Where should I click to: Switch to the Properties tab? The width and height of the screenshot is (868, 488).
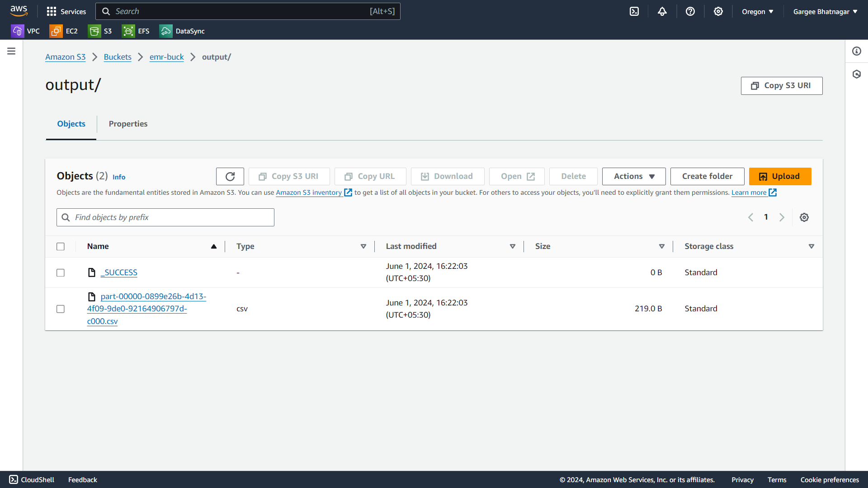point(128,124)
